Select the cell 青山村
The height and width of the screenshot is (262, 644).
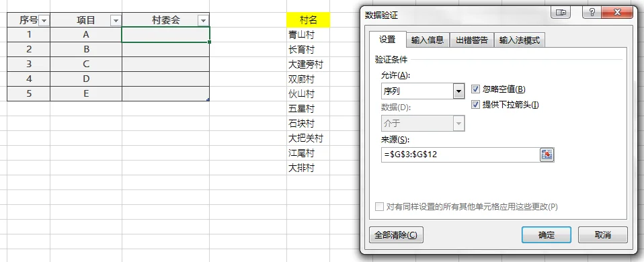308,35
